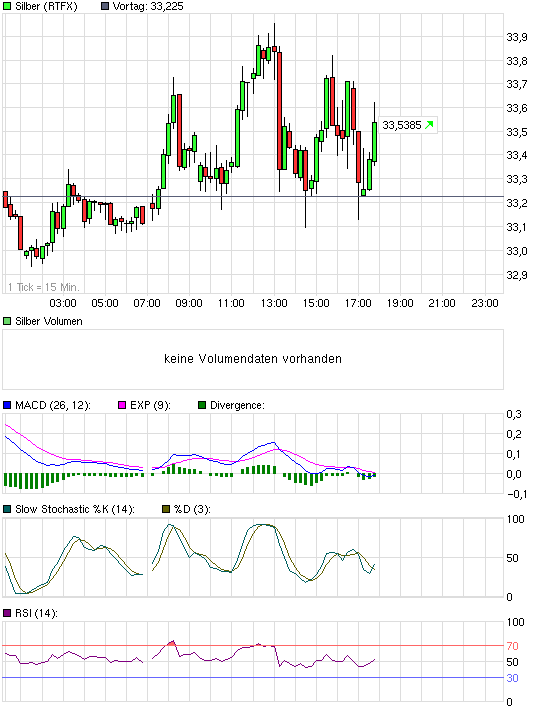Click the teal Slow Stochastic %K swatch

point(7,509)
